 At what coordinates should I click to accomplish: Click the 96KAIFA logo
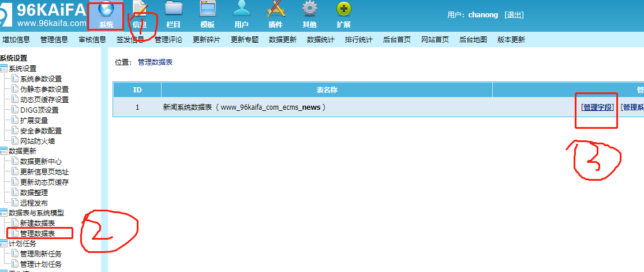pos(43,14)
